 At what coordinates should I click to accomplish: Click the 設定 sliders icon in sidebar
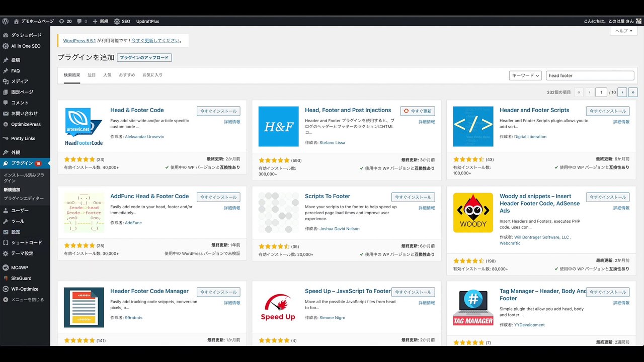point(6,232)
